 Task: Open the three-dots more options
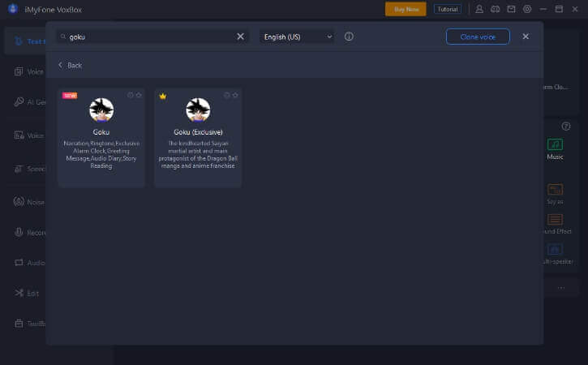560,288
